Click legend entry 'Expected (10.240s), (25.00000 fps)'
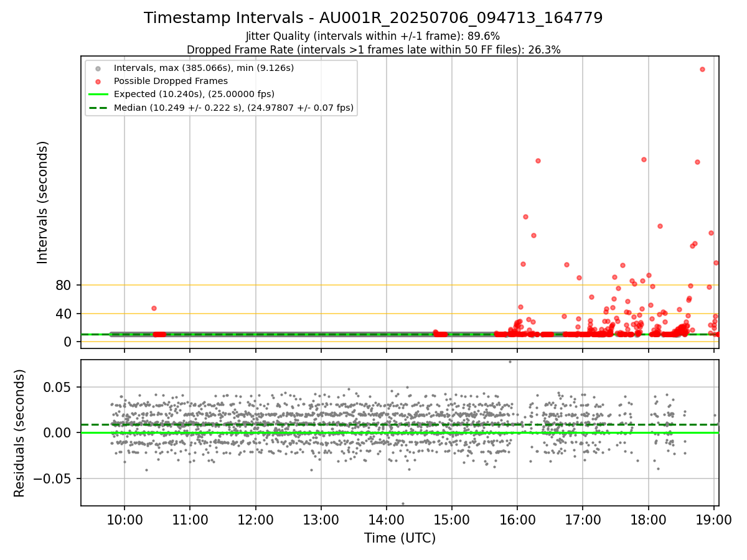The width and height of the screenshot is (747, 560). click(x=194, y=94)
